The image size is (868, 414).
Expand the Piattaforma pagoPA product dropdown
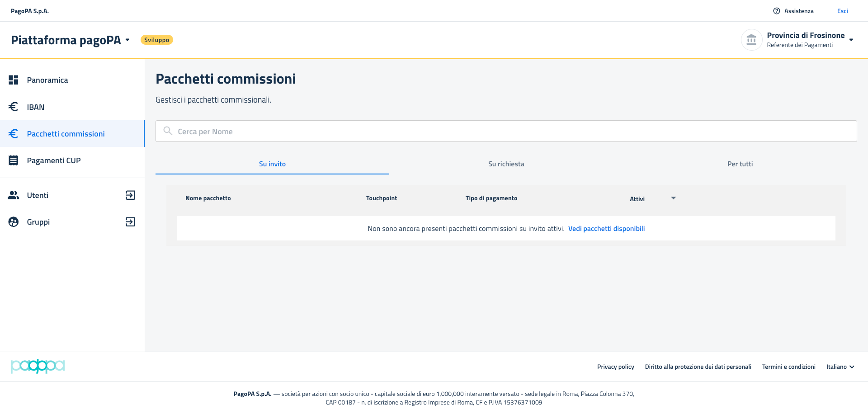pyautogui.click(x=127, y=40)
